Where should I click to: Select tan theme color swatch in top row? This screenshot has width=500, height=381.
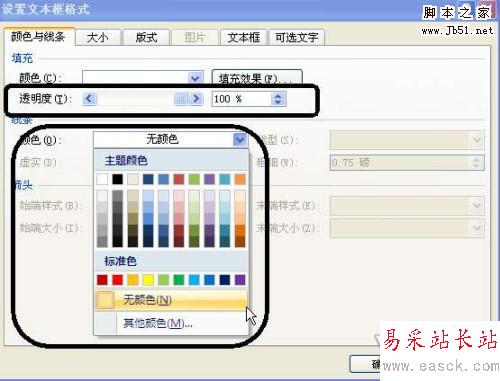point(133,179)
